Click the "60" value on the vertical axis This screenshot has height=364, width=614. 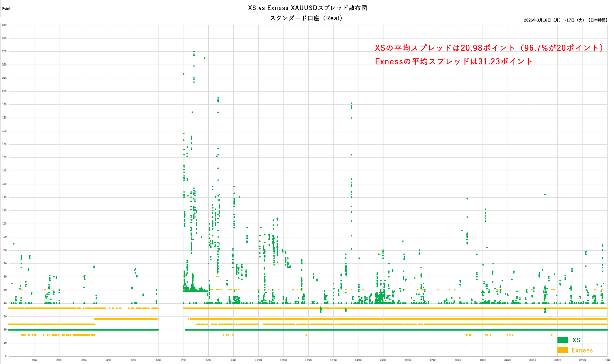[5, 277]
